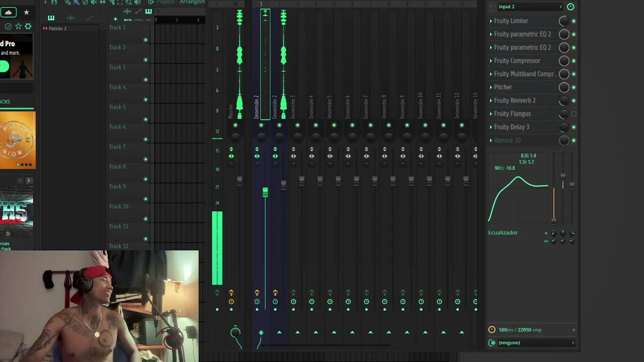The image size is (644, 362).
Task: Enable the Fruity Flangus effect slot
Action: [574, 114]
